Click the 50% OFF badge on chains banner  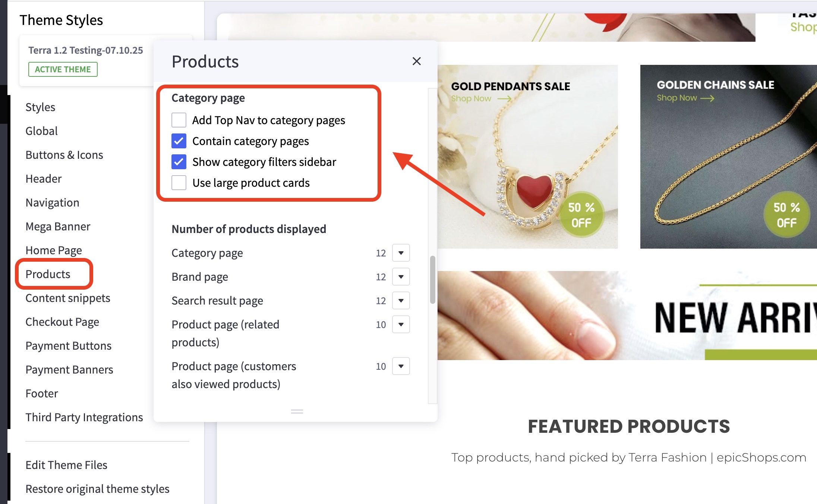[x=786, y=215]
